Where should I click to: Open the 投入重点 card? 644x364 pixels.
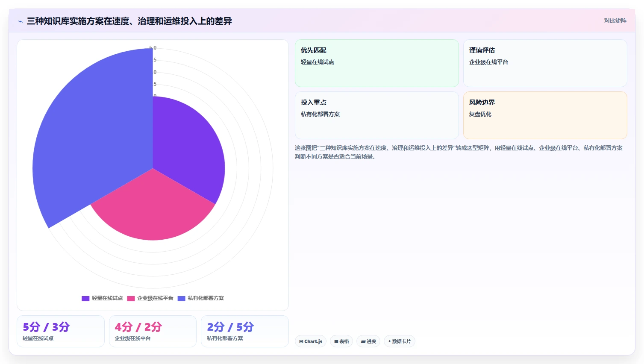coord(376,115)
